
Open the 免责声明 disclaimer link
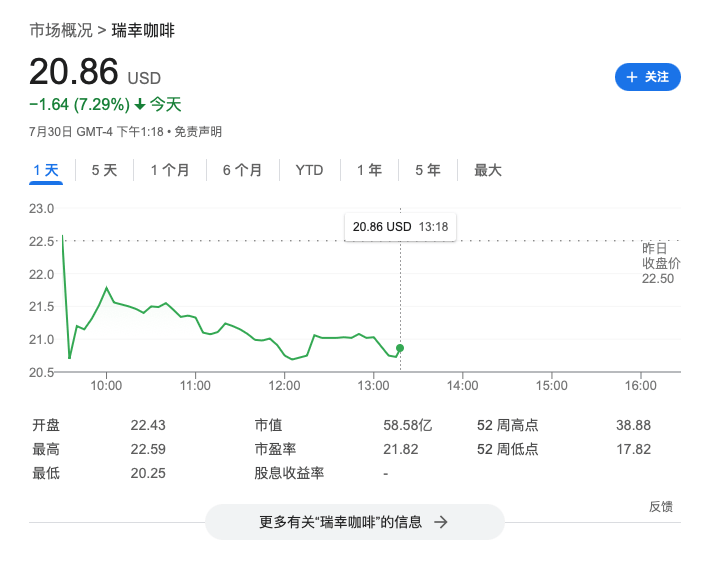click(198, 132)
